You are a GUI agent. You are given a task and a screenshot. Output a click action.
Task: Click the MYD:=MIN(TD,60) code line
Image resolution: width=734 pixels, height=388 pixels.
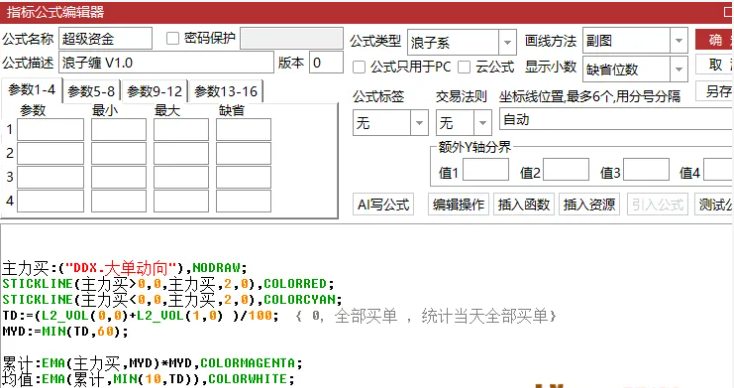coord(65,332)
